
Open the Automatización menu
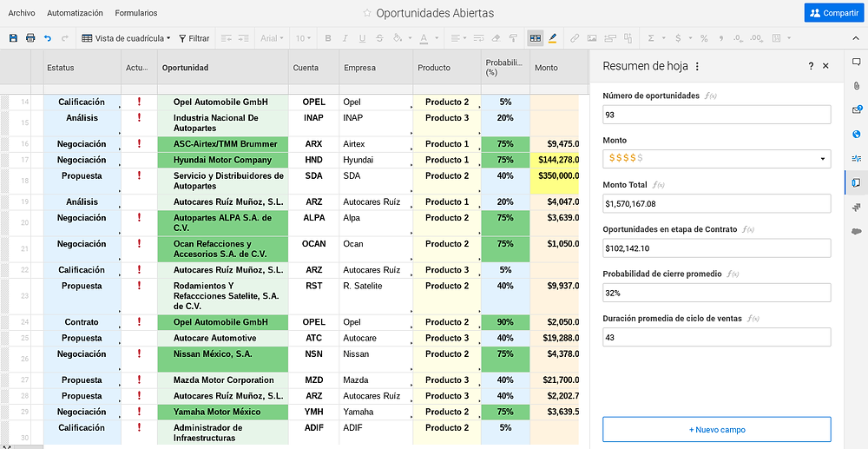coord(75,13)
